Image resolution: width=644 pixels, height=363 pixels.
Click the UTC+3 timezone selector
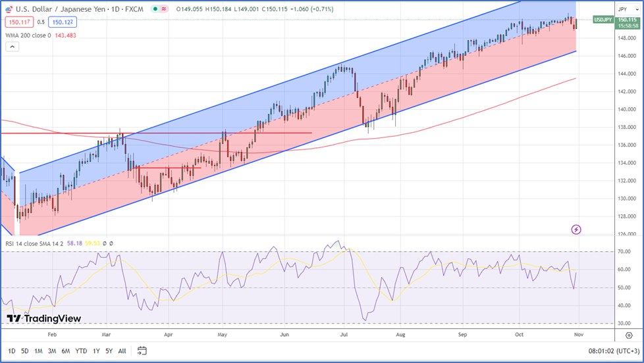[x=614, y=351]
